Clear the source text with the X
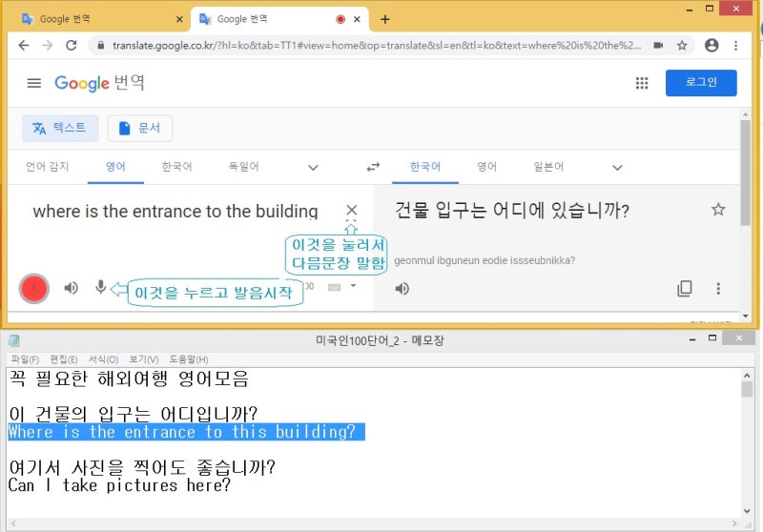The image size is (763, 532). [x=351, y=210]
